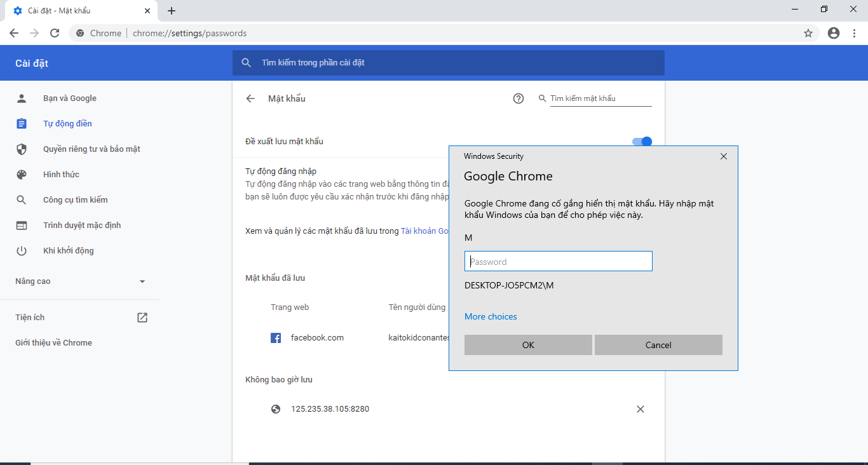Open Quyền riêng tư và bảo mật

(92, 149)
